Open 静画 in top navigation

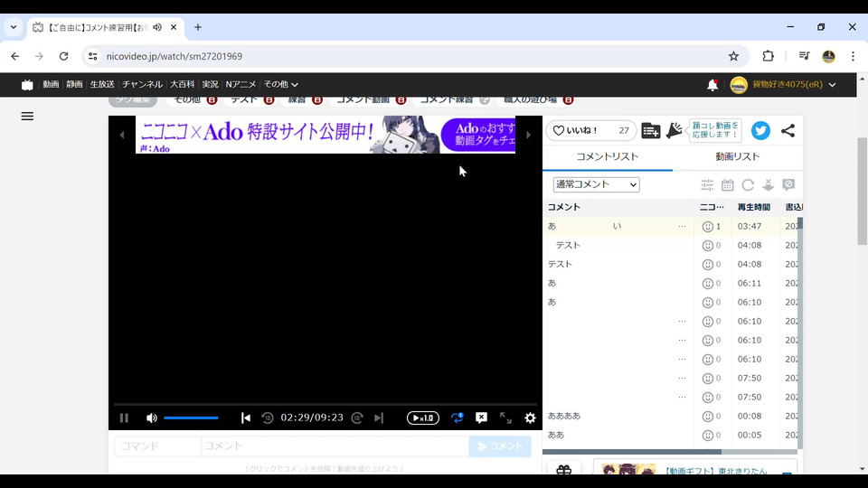coord(74,84)
